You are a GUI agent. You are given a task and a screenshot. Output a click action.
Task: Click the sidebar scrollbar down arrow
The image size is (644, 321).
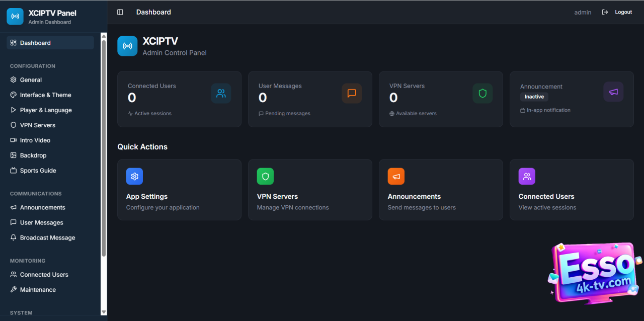tap(104, 312)
